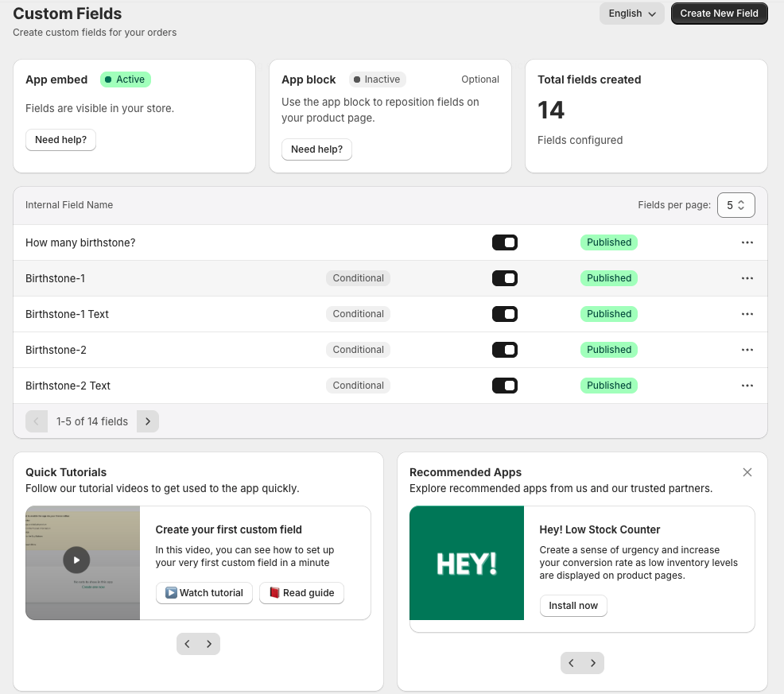Viewport: 784px width, 694px height.
Task: Show previous Quick Tutorials slide
Action: 188,644
